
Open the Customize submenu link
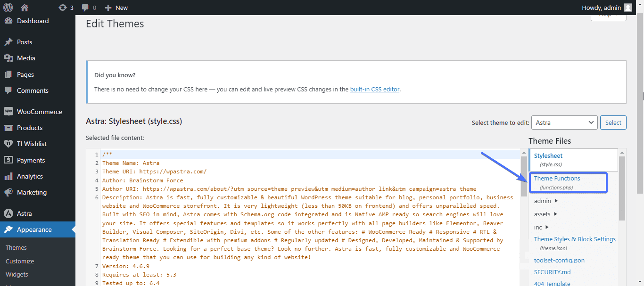click(20, 261)
